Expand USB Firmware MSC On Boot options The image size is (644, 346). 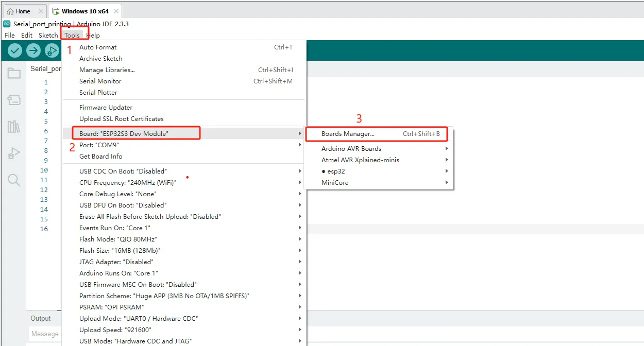tap(184, 284)
